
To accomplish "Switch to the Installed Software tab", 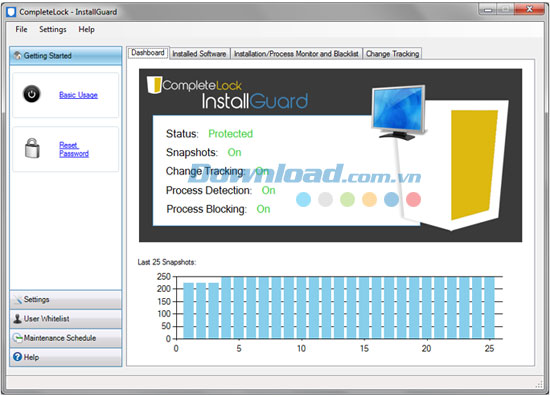I will [x=199, y=54].
